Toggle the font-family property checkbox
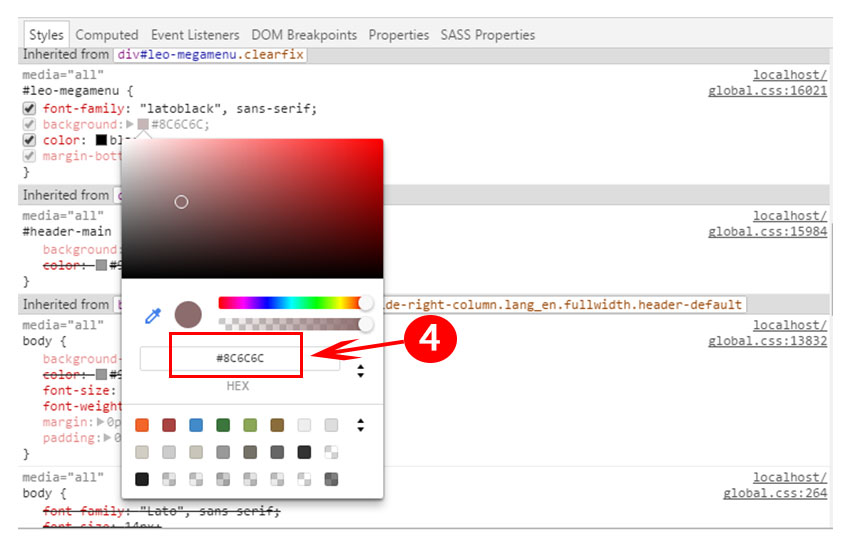 pos(30,109)
